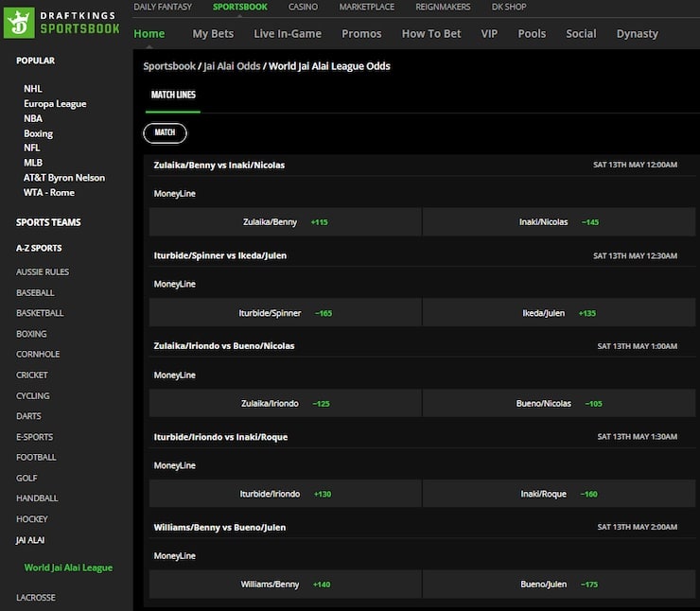Expand the Hockey category

coord(32,519)
